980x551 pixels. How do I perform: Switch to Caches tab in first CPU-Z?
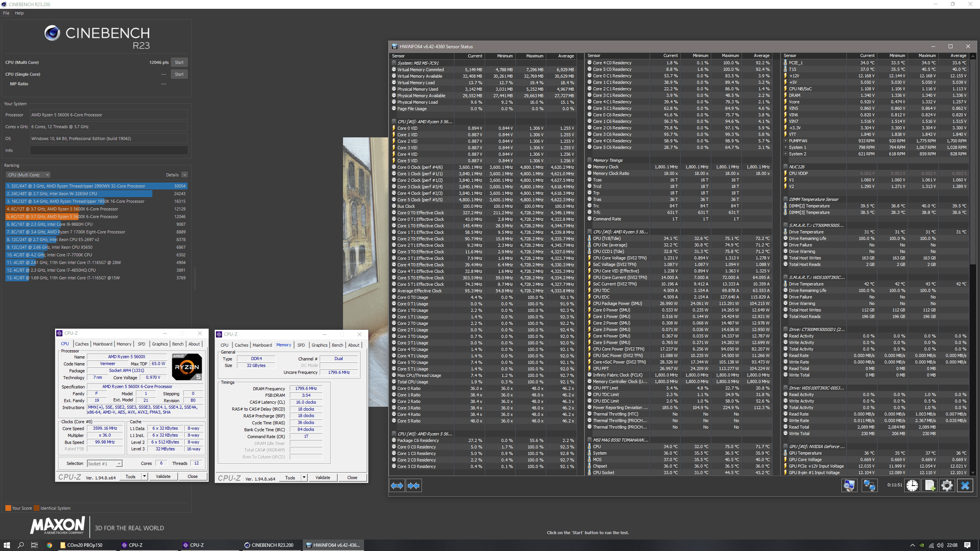point(82,344)
